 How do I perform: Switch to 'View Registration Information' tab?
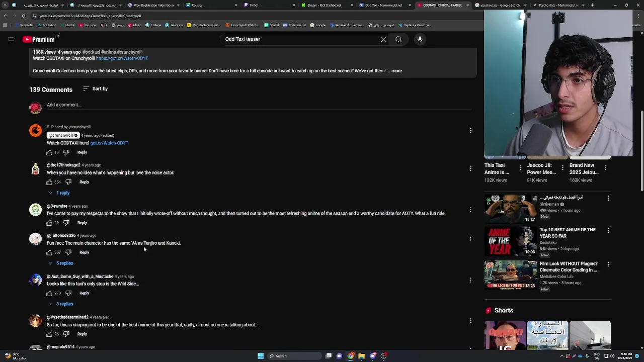pyautogui.click(x=153, y=5)
